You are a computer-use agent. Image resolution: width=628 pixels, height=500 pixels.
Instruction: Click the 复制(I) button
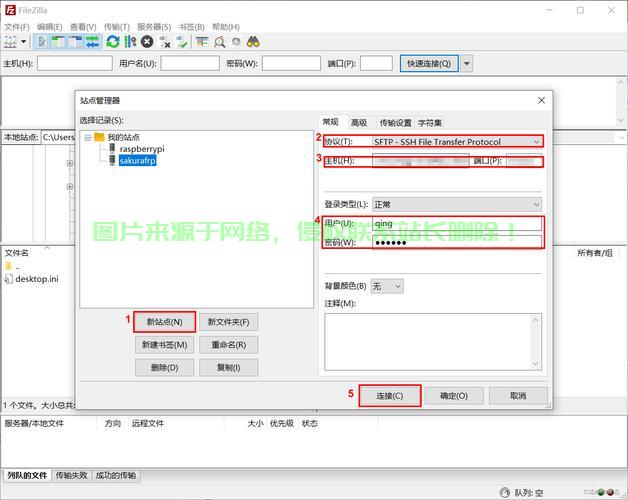[x=228, y=367]
